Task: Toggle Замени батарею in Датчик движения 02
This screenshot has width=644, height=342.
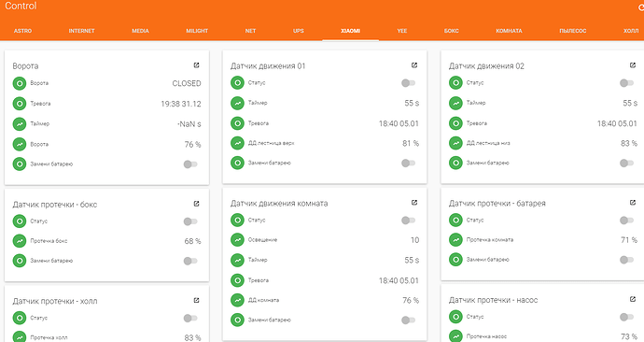Action: (627, 164)
